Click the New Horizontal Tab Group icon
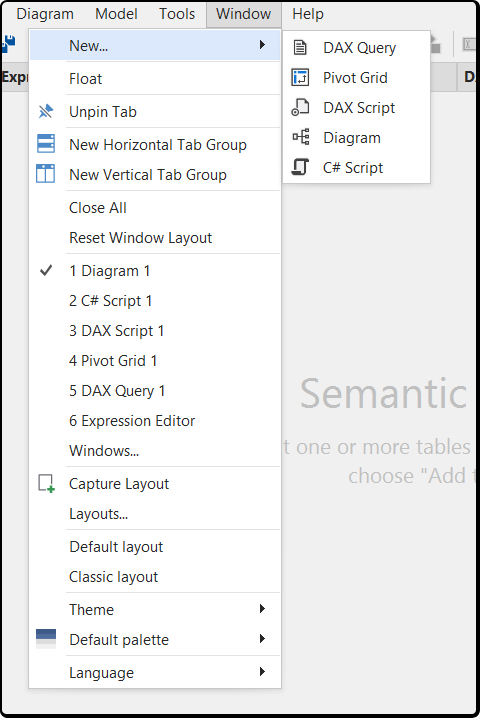Screen dimensions: 480x718 [x=45, y=143]
